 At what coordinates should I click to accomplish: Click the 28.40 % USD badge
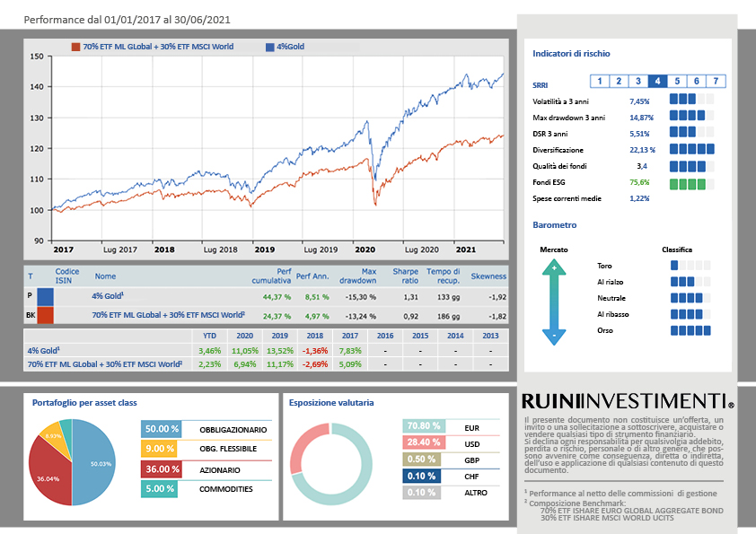point(424,442)
